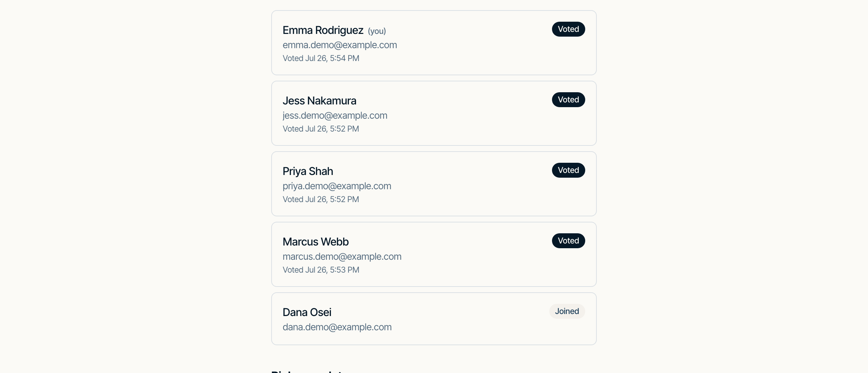This screenshot has width=868, height=373.
Task: Click the Voted badge on Emma Rodriguez's card
Action: click(568, 29)
